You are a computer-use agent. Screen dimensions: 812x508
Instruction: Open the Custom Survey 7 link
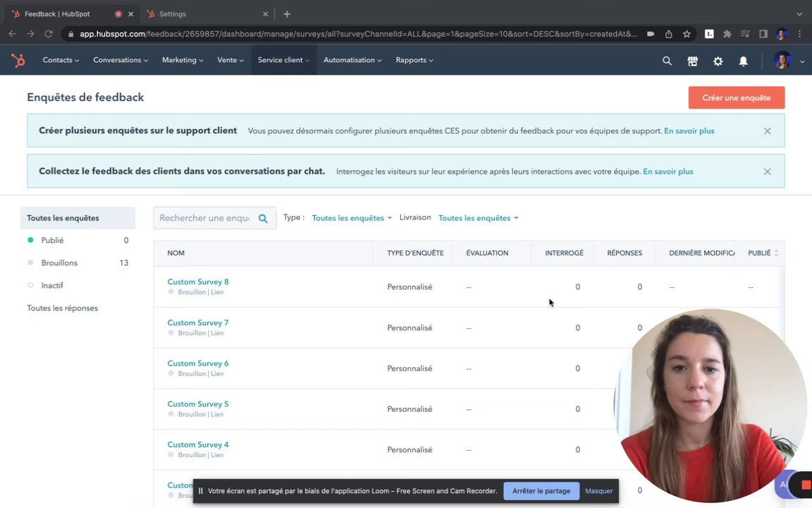tap(198, 323)
